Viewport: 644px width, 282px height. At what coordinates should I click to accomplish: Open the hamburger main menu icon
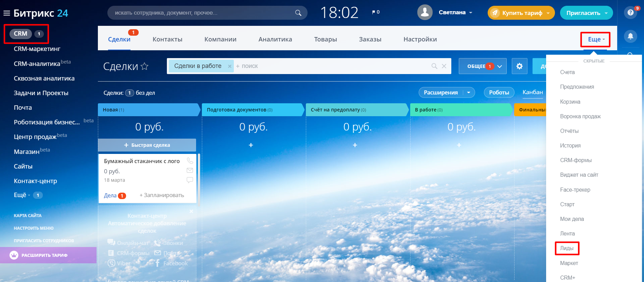point(6,13)
